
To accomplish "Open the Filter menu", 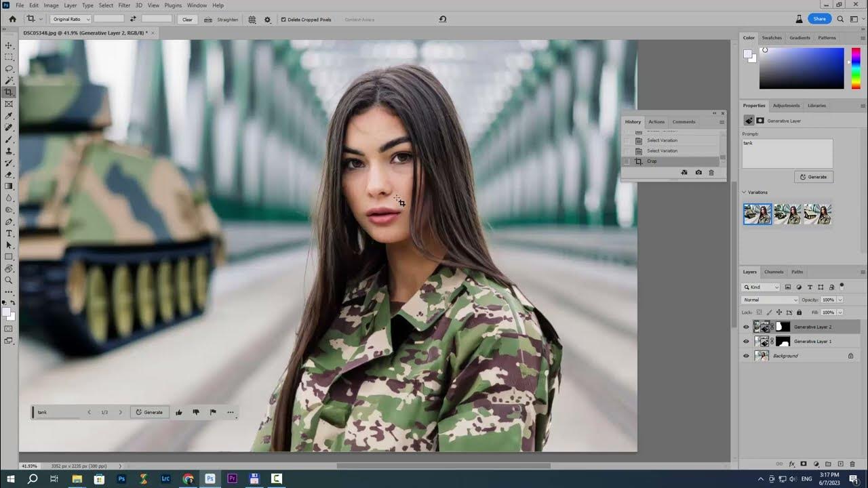I will [x=124, y=5].
